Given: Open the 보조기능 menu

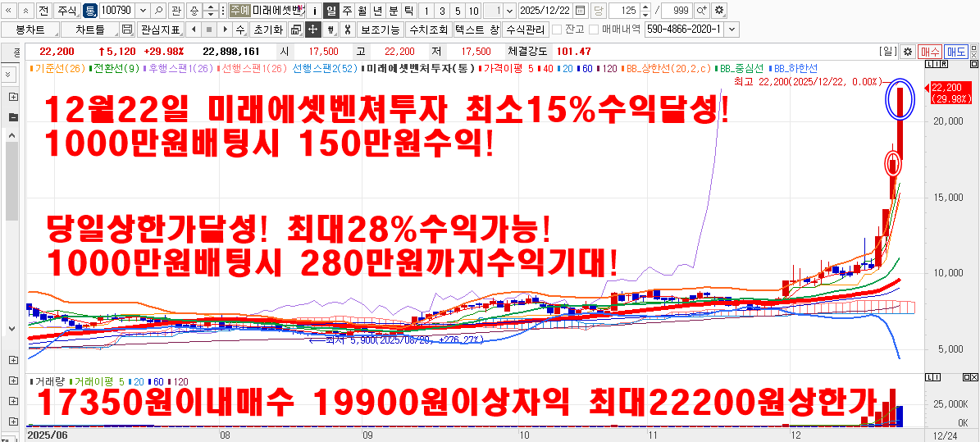Looking at the screenshot, I should tap(380, 30).
